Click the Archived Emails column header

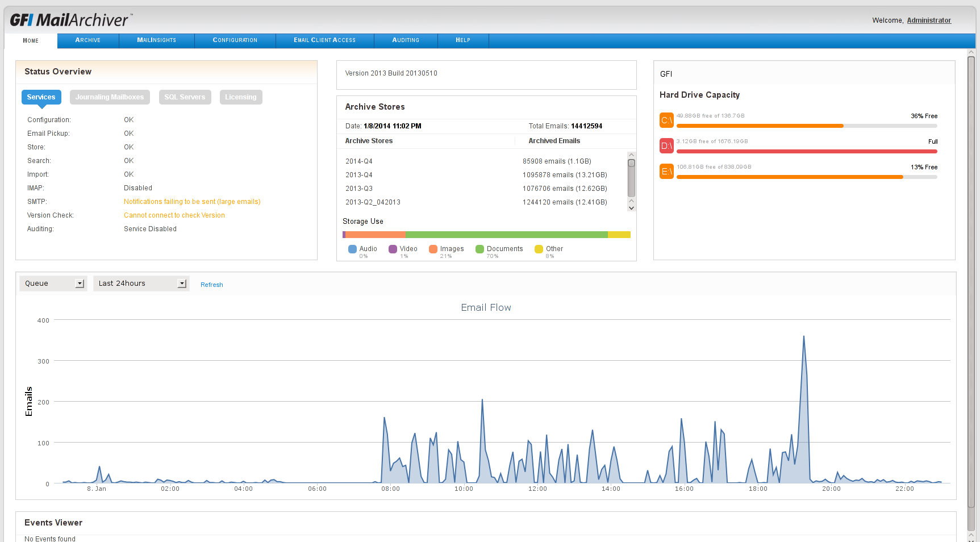(554, 141)
